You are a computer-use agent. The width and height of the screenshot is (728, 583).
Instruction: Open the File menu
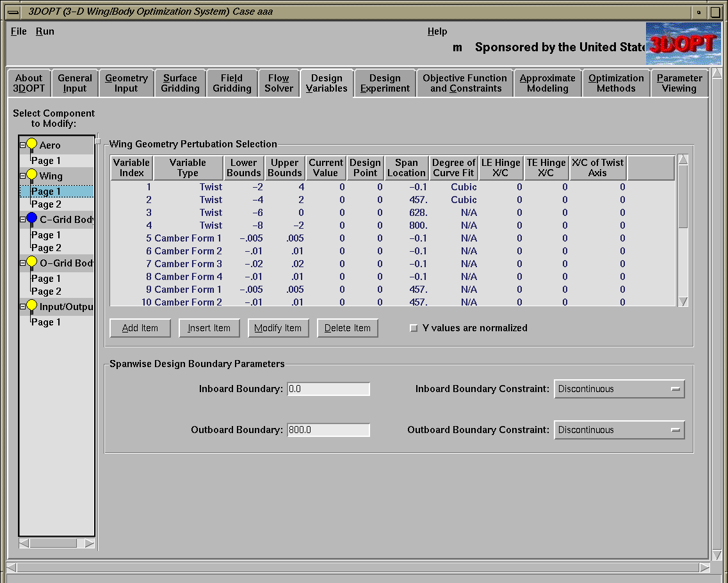click(19, 31)
